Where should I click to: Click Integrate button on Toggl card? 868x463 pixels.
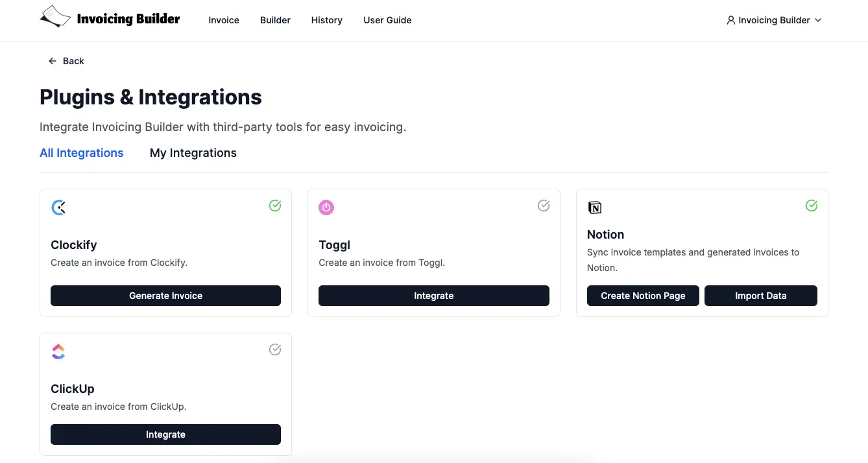click(434, 296)
